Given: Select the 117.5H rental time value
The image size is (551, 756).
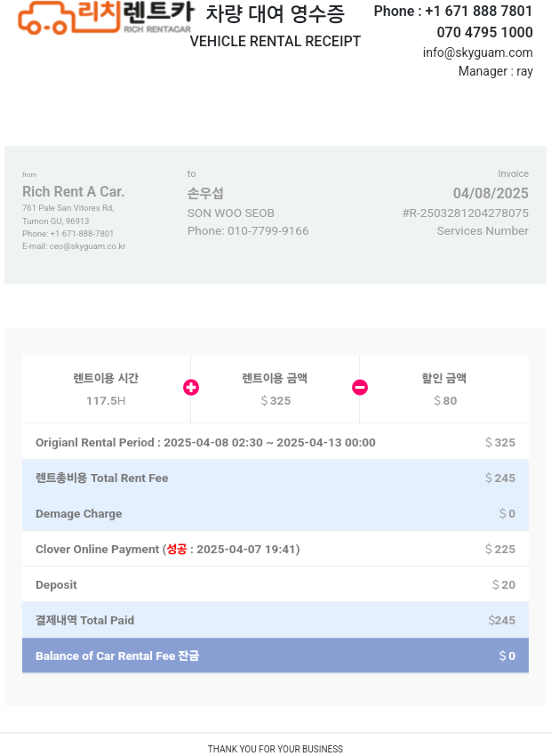Looking at the screenshot, I should [106, 401].
